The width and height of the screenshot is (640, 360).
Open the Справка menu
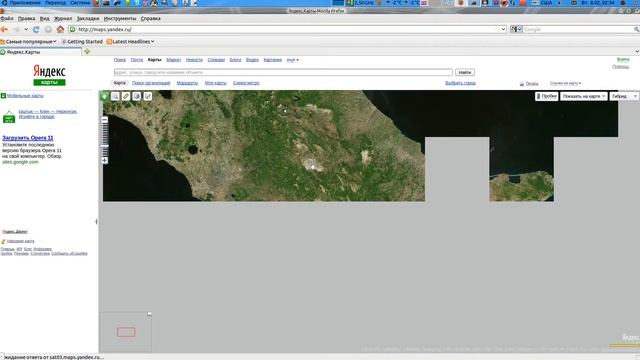[151, 18]
